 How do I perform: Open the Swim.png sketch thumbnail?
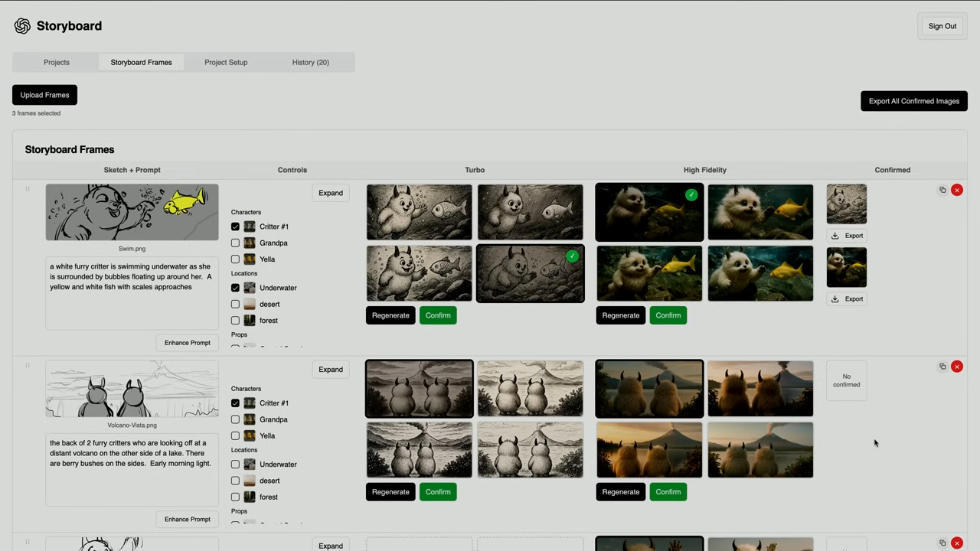point(132,213)
